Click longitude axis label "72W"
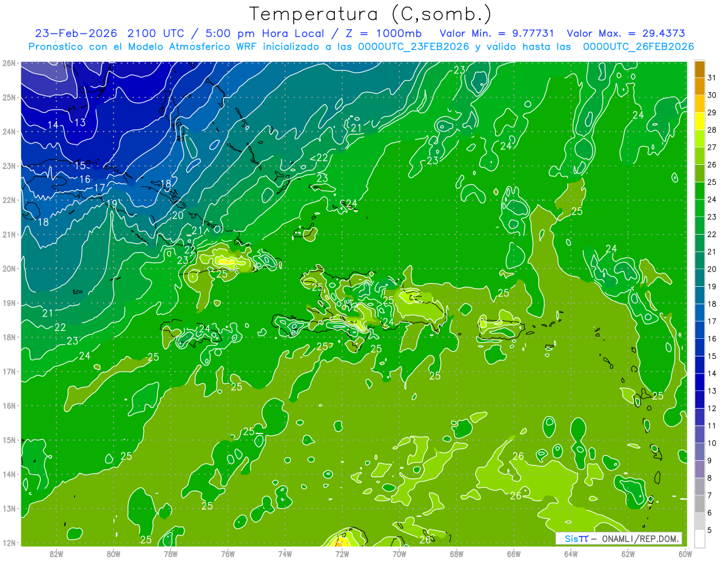The height and width of the screenshot is (562, 728). [342, 554]
